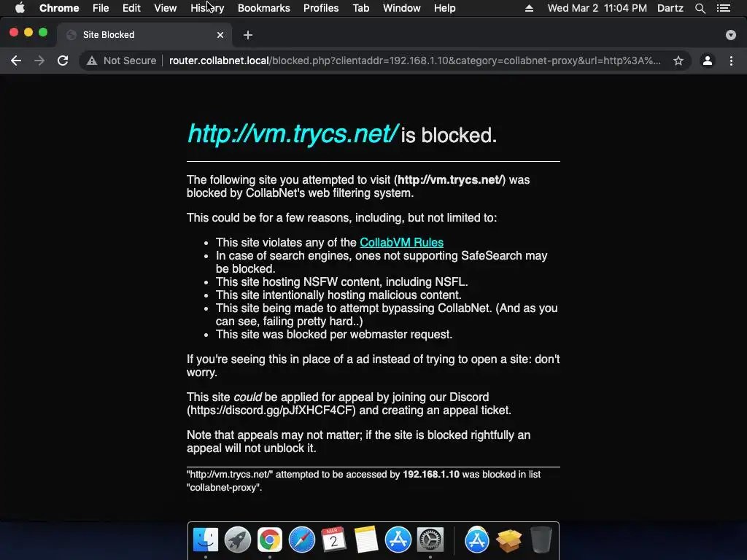
Task: Open the App Store icon beside Notes
Action: [x=398, y=540]
